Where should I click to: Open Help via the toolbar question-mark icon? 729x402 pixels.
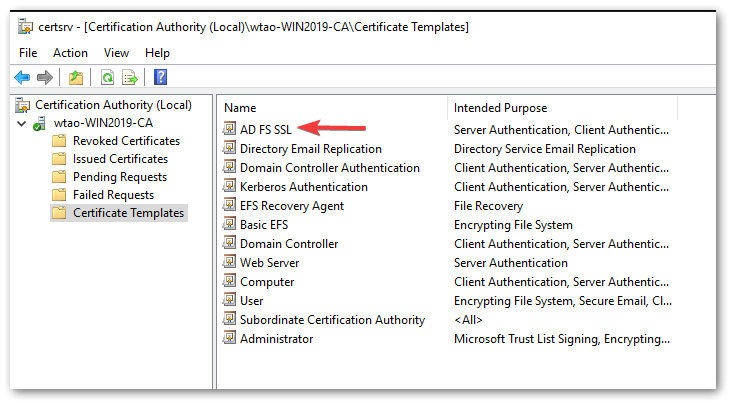pos(160,77)
